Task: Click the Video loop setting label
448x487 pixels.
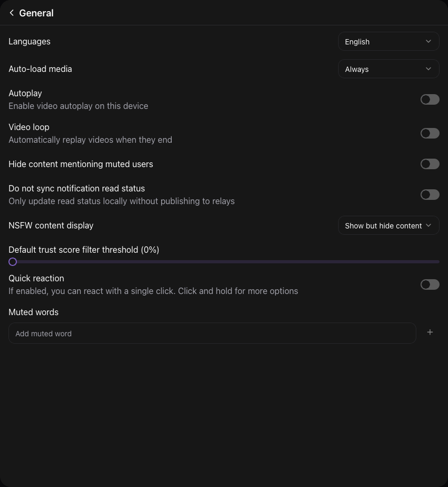Action: pos(29,127)
